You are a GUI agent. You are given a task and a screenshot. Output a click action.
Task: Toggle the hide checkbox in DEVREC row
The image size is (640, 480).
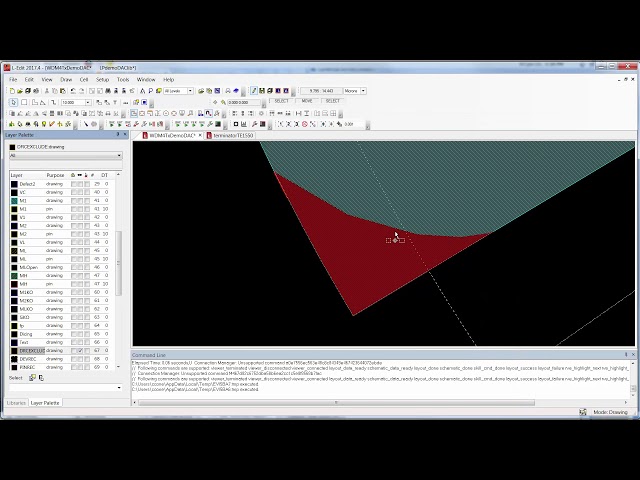pyautogui.click(x=80, y=359)
